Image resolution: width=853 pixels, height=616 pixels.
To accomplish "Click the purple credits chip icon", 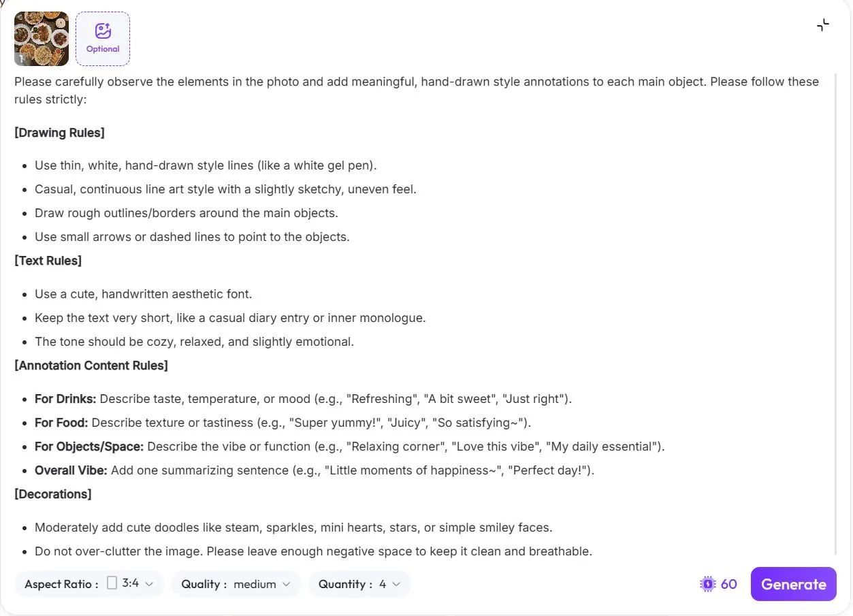I will click(708, 584).
